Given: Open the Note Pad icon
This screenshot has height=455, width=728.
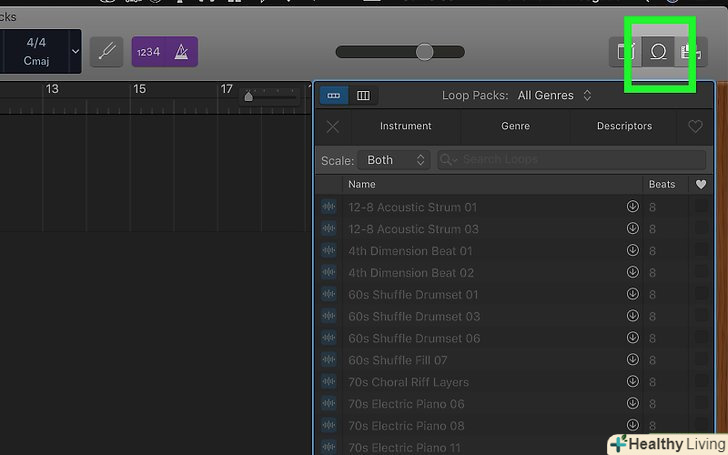Looking at the screenshot, I should 628,52.
